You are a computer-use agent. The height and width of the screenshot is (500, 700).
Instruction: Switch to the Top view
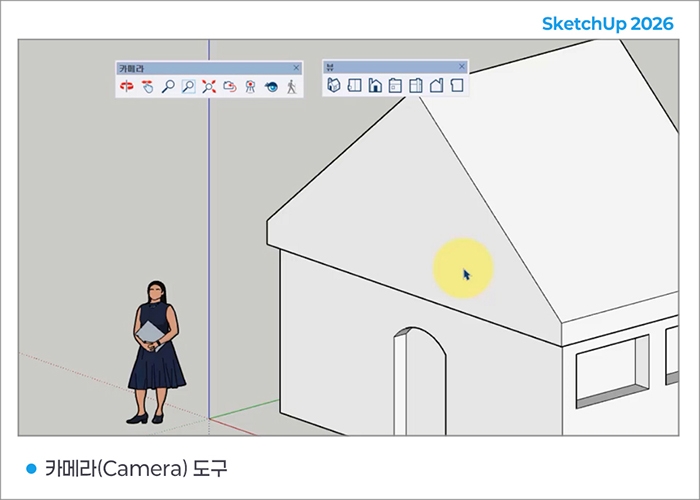tap(354, 85)
